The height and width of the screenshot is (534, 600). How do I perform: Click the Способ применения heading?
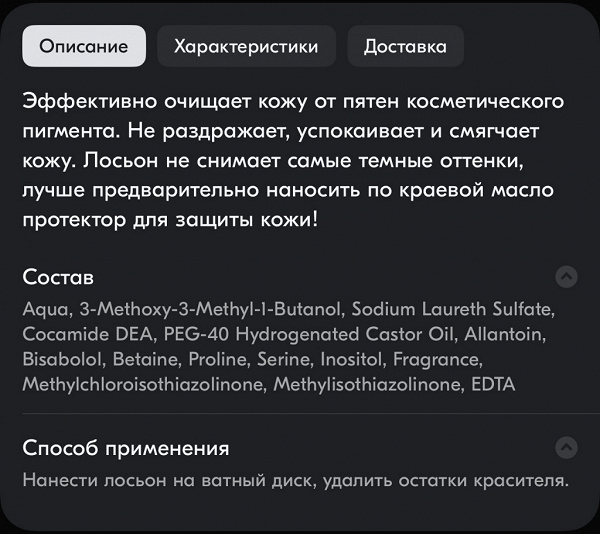pyautogui.click(x=126, y=448)
